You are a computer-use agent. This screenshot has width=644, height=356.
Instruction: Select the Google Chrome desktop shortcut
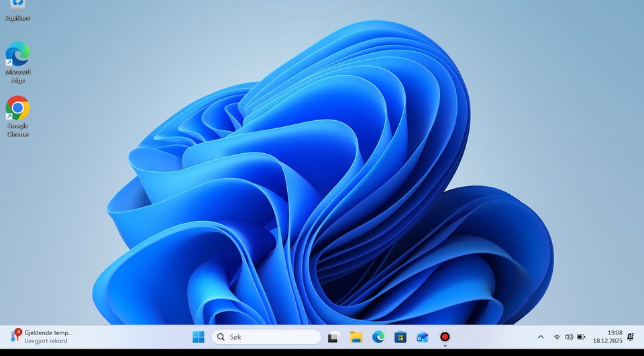[x=17, y=116]
